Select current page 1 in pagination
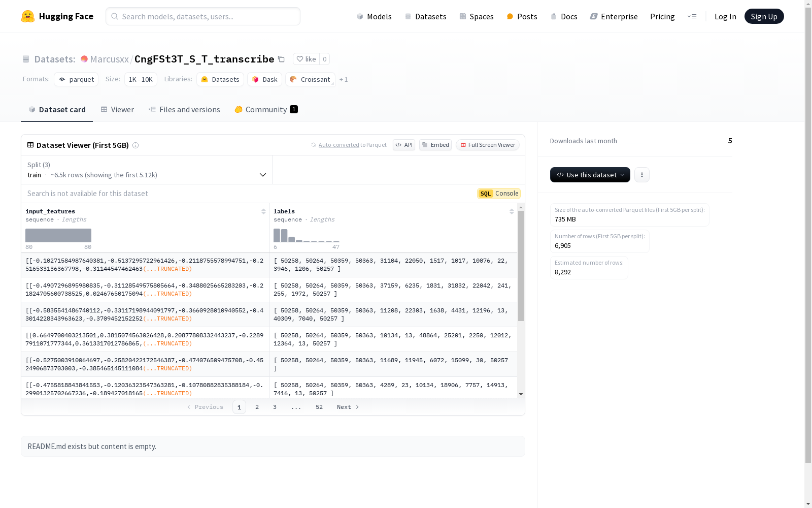The width and height of the screenshot is (812, 508). coord(239,407)
